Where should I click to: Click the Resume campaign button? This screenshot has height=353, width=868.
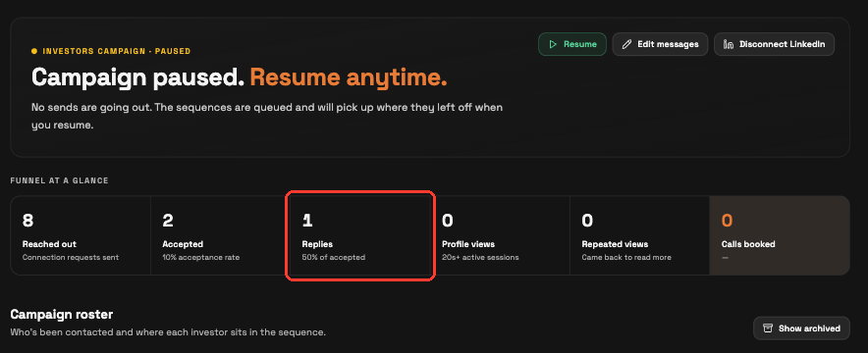pos(571,44)
